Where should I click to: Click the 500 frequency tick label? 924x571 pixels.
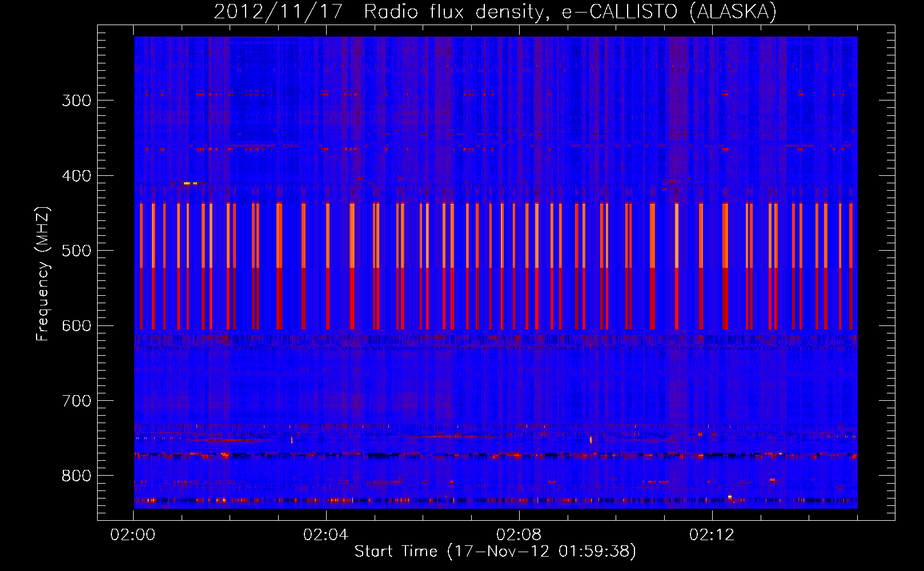click(x=77, y=251)
